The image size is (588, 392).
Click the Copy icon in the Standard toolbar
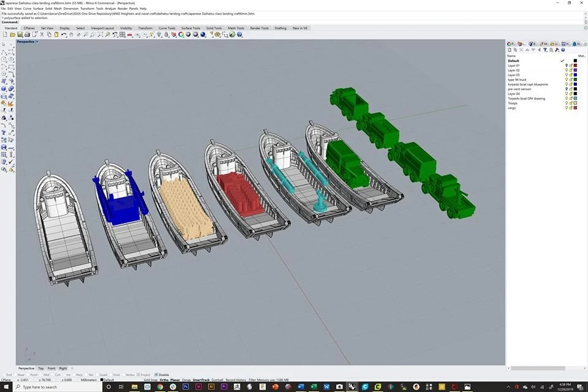pos(49,34)
